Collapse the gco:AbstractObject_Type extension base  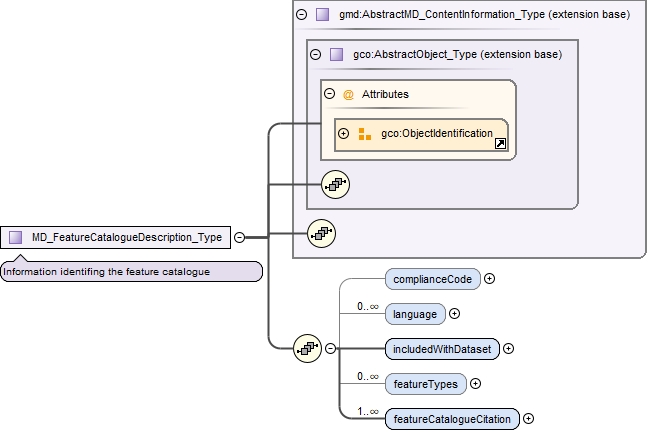tap(315, 54)
